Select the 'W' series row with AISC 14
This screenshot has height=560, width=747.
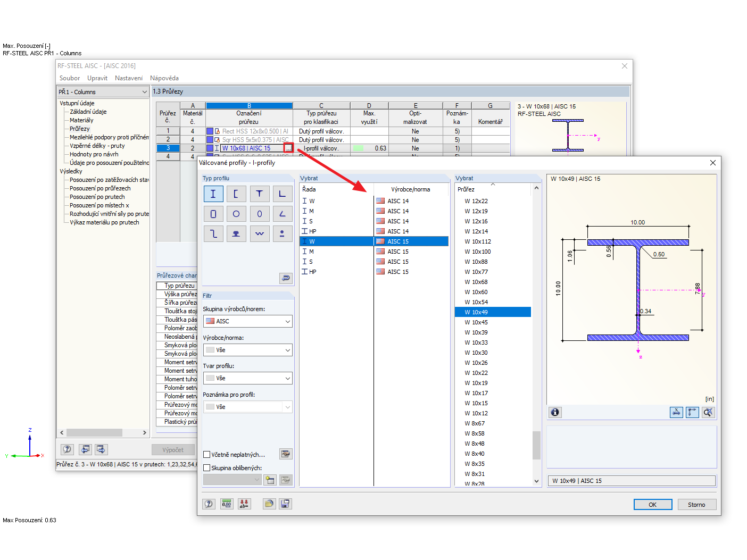374,201
